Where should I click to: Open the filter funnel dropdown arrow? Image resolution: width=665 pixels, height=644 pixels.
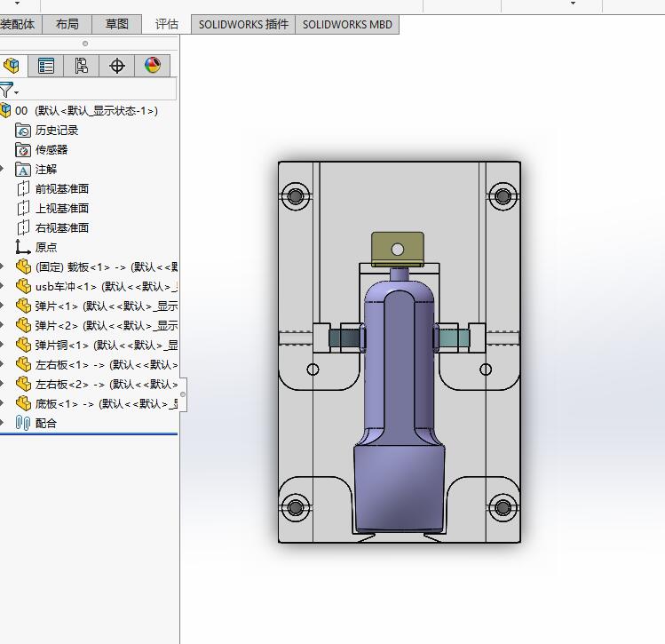[16, 92]
